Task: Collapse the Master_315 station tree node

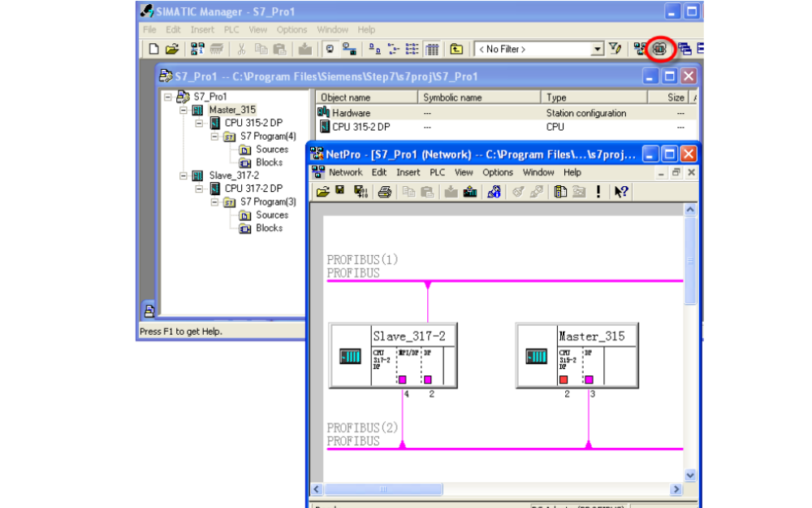Action: coord(184,110)
